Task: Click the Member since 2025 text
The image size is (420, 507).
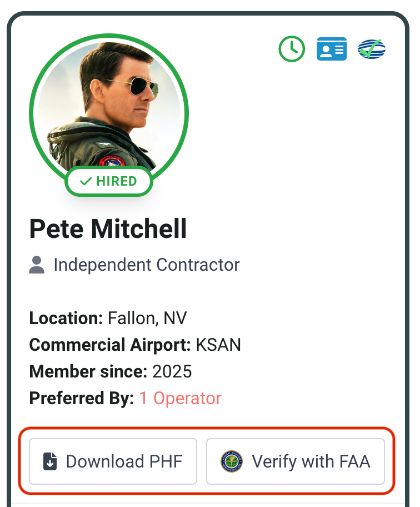Action: (111, 371)
